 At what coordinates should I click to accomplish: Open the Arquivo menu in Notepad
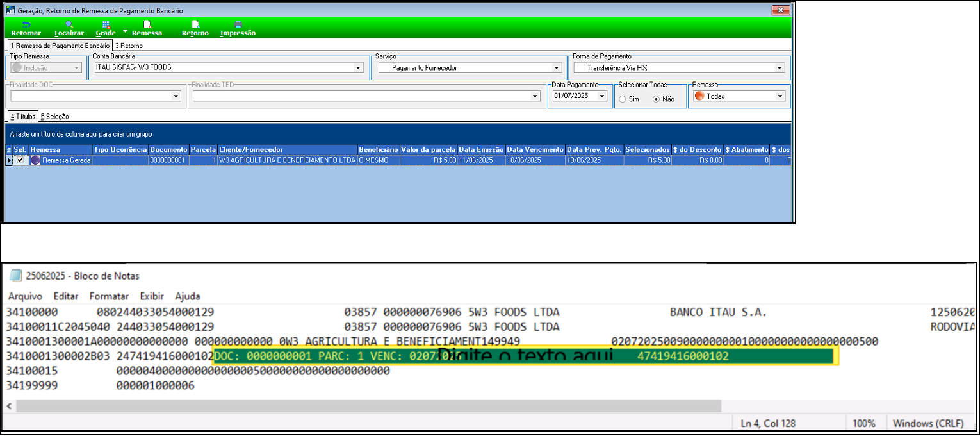point(25,296)
